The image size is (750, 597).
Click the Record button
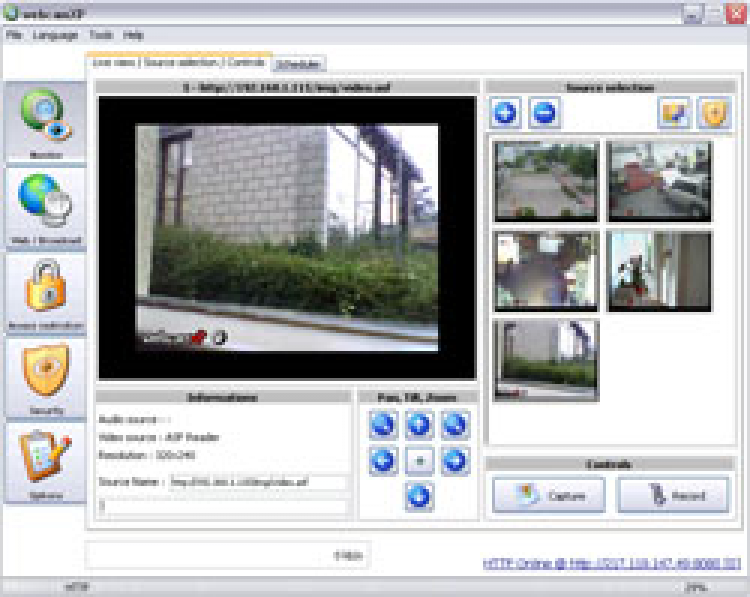click(673, 495)
